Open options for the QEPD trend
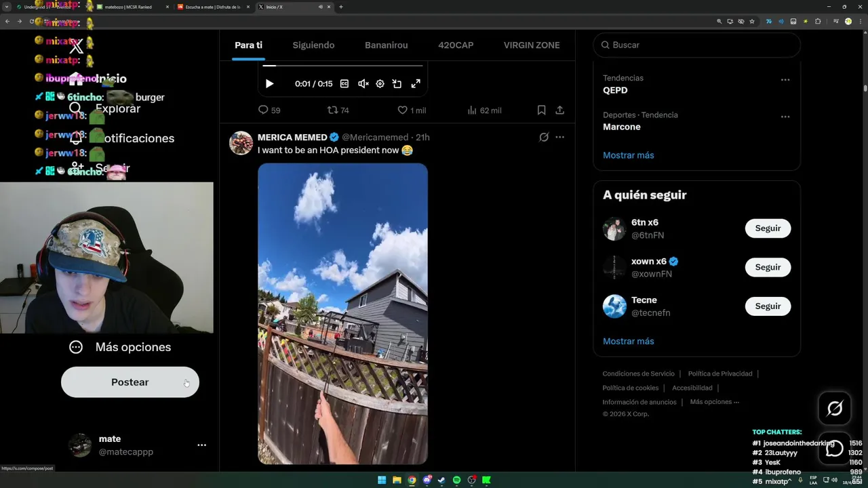 pyautogui.click(x=785, y=79)
